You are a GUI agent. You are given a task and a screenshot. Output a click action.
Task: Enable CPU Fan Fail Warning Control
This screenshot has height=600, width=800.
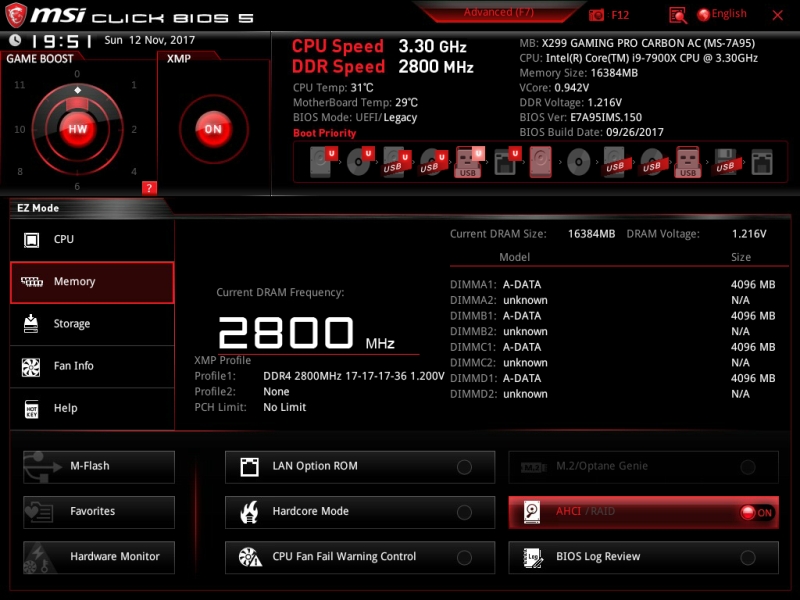click(360, 557)
